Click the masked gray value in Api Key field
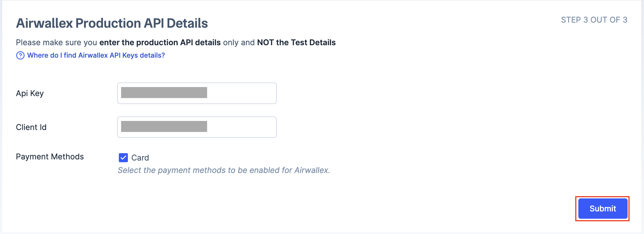This screenshot has height=234, width=644. (x=164, y=93)
